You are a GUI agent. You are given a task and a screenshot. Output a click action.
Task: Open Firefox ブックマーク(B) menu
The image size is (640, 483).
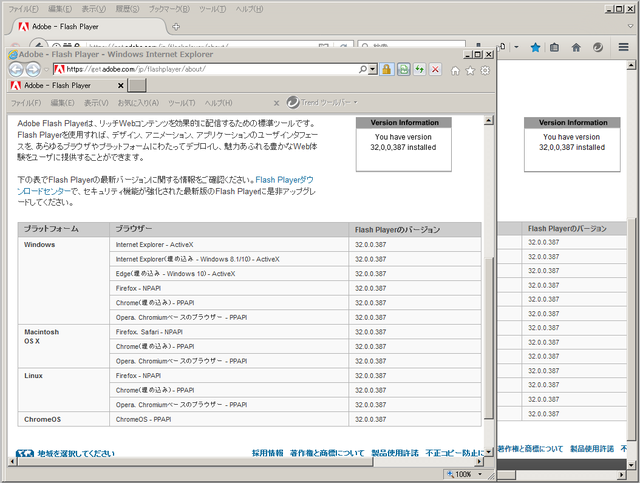(x=169, y=9)
